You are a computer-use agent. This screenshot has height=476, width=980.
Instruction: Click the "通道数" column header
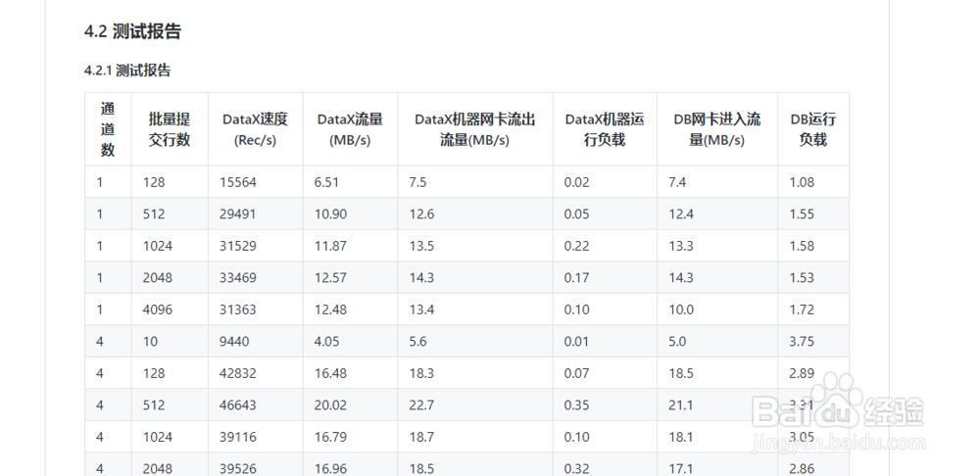108,129
